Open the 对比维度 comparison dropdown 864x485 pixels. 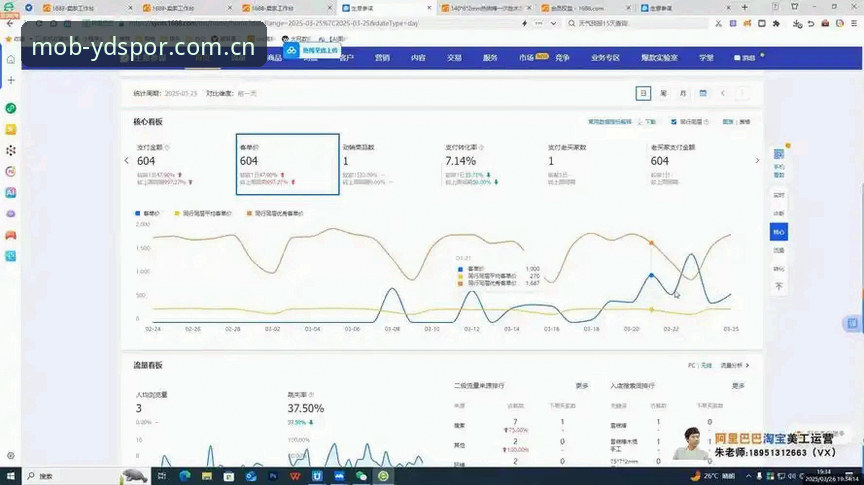(231, 94)
